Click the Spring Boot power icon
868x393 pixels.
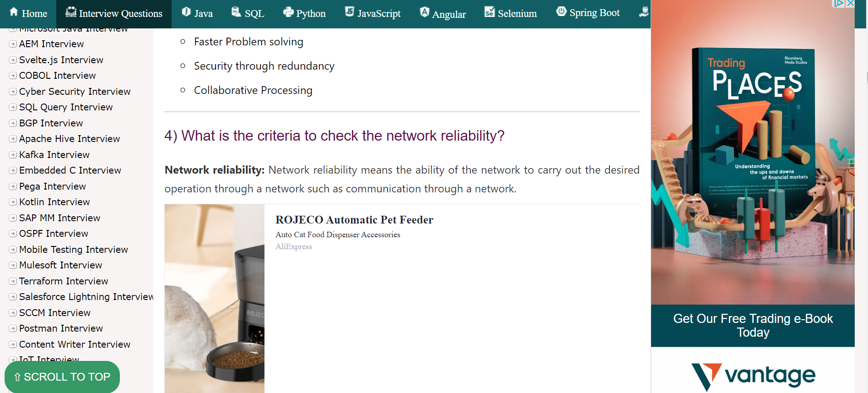[561, 12]
